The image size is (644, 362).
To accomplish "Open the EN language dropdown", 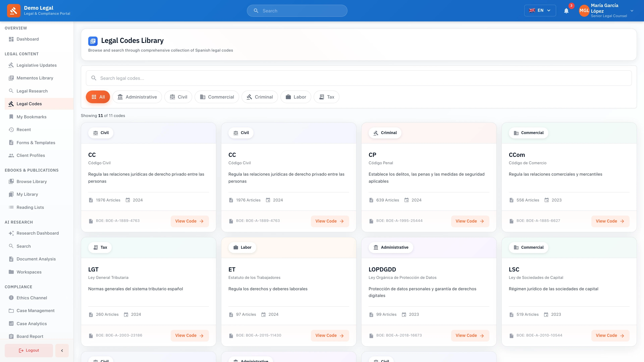I will point(540,10).
